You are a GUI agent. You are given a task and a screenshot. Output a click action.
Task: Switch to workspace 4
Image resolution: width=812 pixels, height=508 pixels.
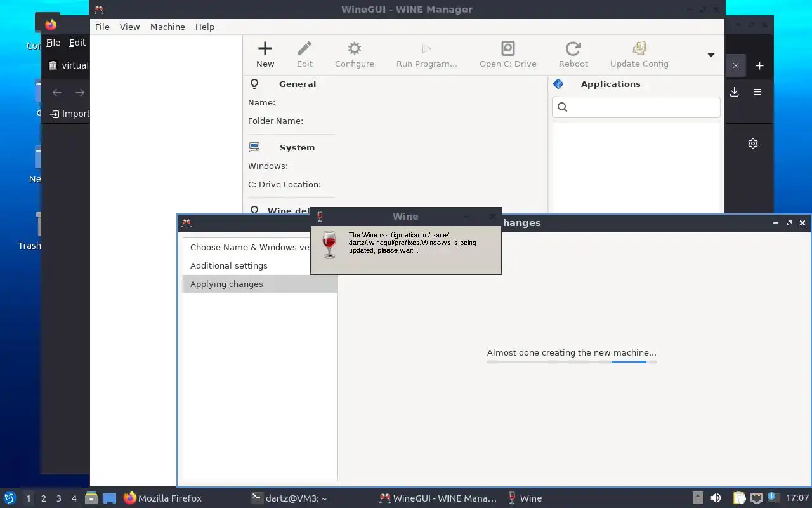point(74,498)
